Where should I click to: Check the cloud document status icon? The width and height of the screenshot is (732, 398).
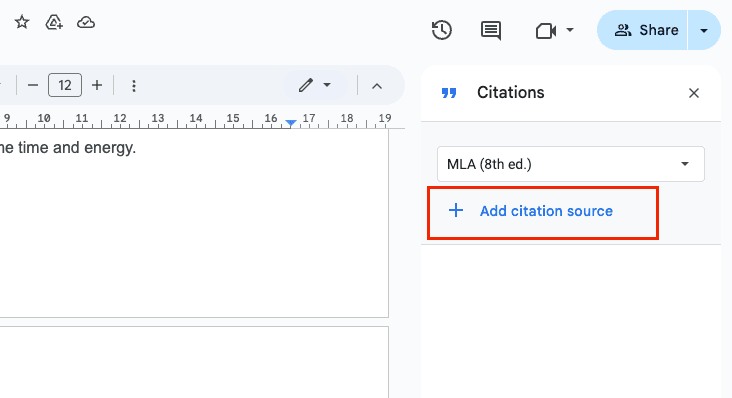[x=86, y=22]
